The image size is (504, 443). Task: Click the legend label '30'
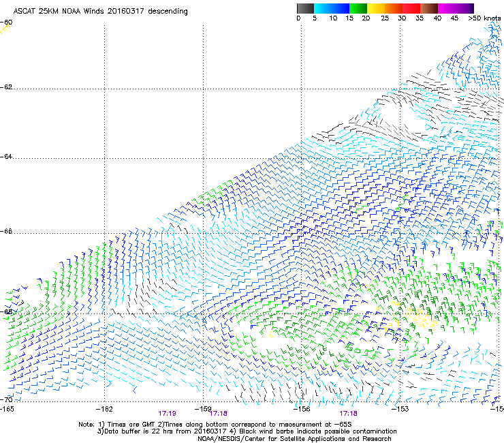coord(402,18)
